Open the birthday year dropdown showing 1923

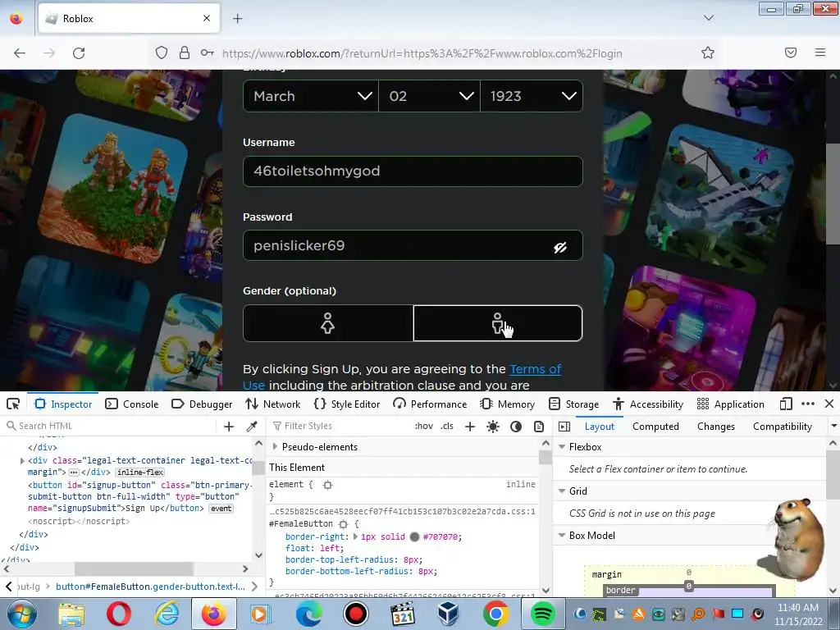point(532,96)
